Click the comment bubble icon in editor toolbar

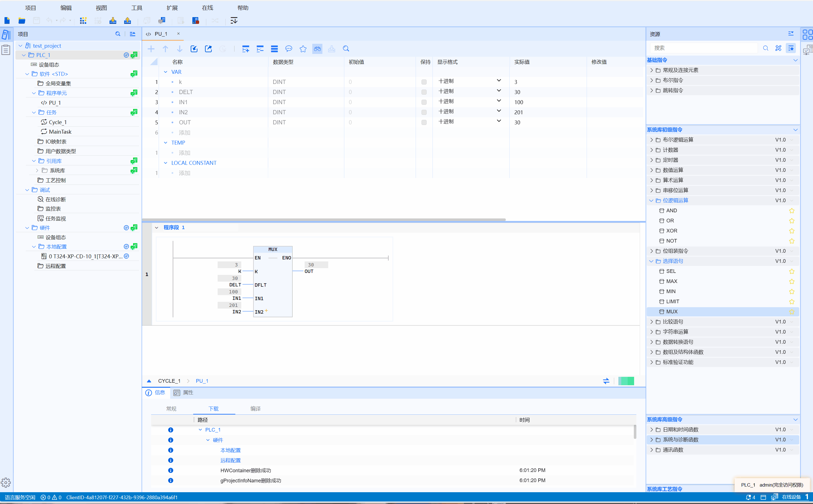pos(289,49)
